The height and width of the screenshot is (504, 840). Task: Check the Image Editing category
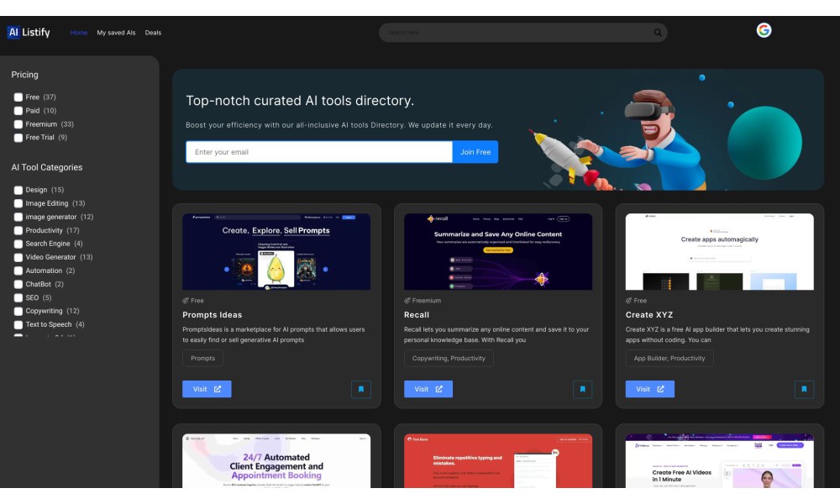tap(18, 203)
